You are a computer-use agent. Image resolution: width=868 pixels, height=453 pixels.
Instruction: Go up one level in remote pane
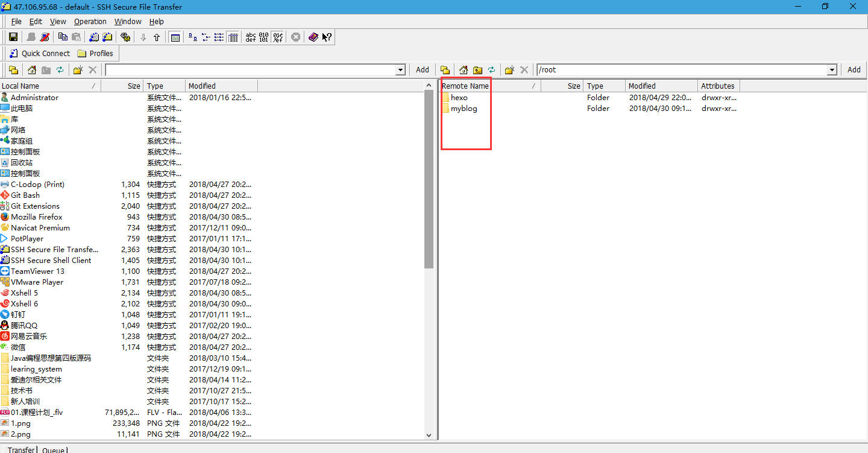point(477,70)
